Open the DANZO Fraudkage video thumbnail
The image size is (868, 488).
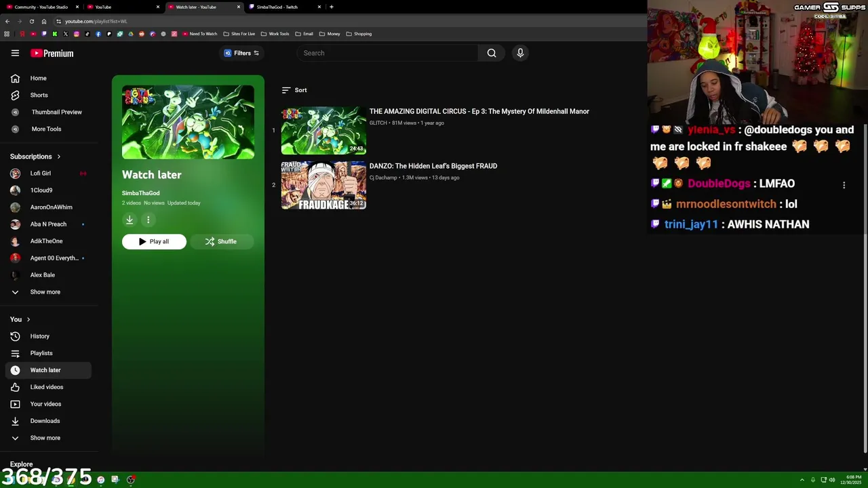[323, 185]
